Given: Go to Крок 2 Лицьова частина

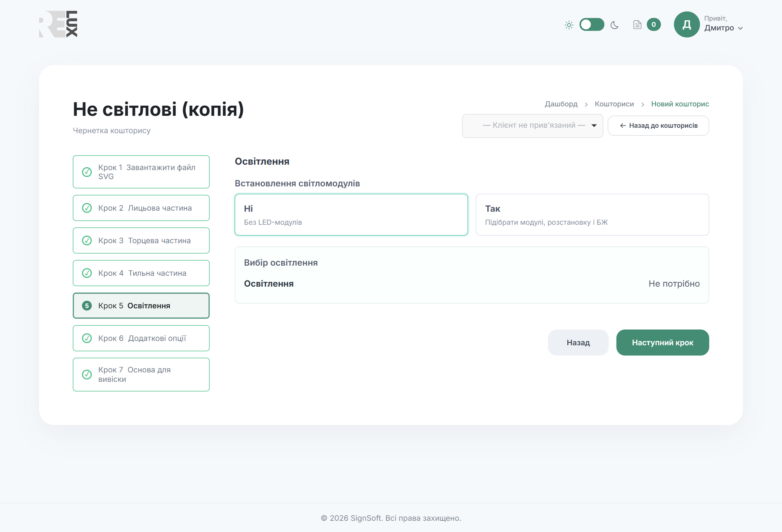Looking at the screenshot, I should (141, 208).
